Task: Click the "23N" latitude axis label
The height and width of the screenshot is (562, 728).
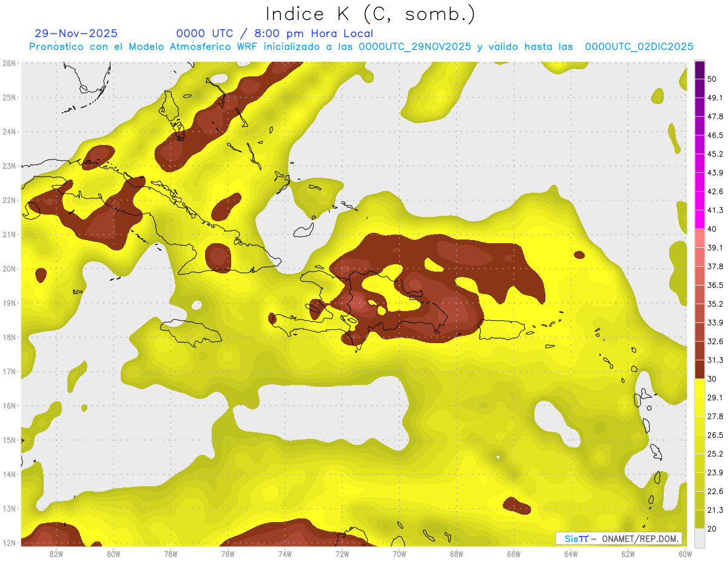Action: click(9, 166)
